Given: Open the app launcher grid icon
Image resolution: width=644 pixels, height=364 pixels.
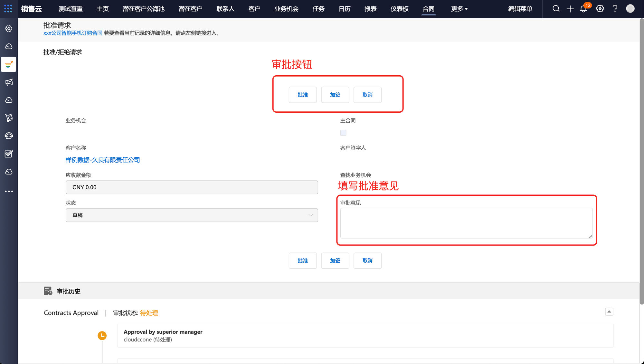Looking at the screenshot, I should 8,9.
